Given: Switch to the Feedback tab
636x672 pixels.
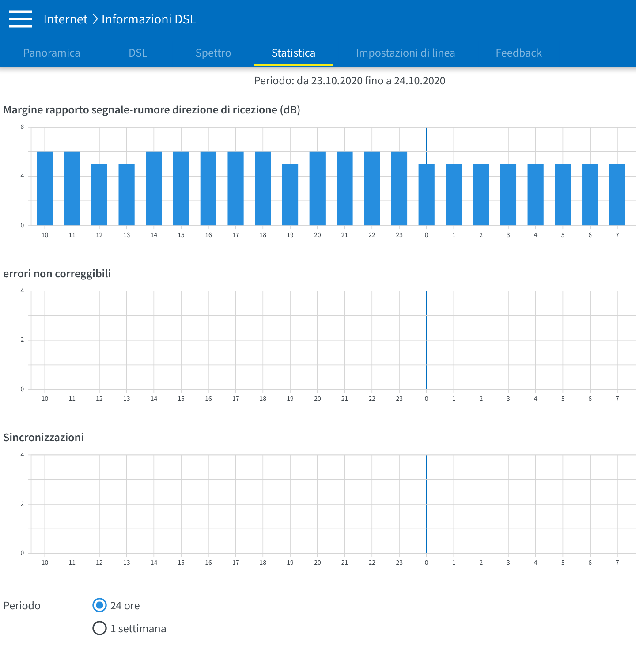Looking at the screenshot, I should point(519,53).
